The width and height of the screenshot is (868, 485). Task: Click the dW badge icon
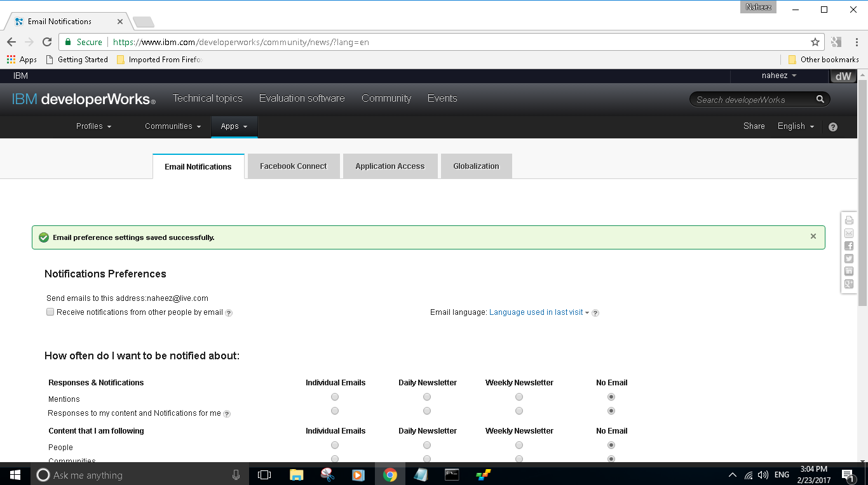click(843, 76)
